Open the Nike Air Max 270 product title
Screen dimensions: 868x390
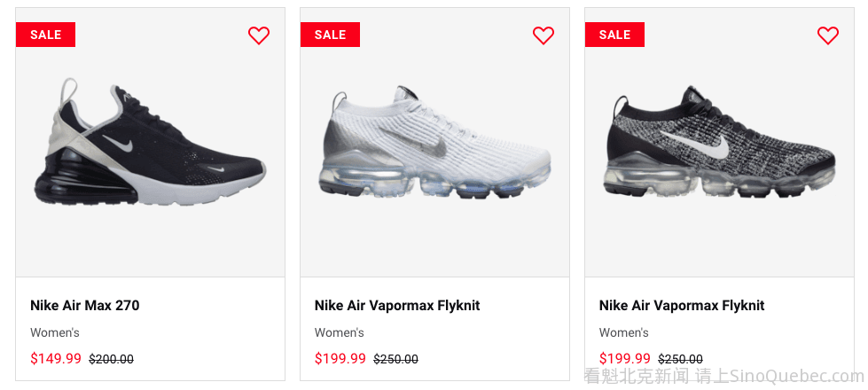coord(85,306)
